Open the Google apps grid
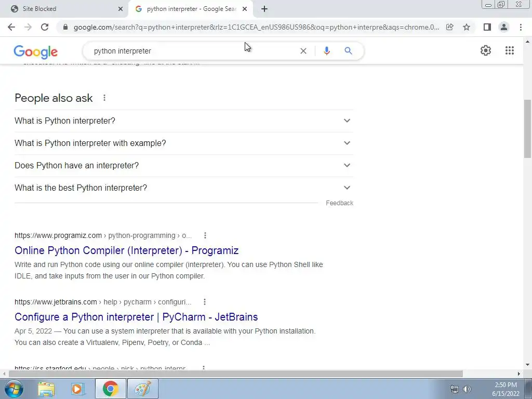This screenshot has height=399, width=532. coord(510,50)
